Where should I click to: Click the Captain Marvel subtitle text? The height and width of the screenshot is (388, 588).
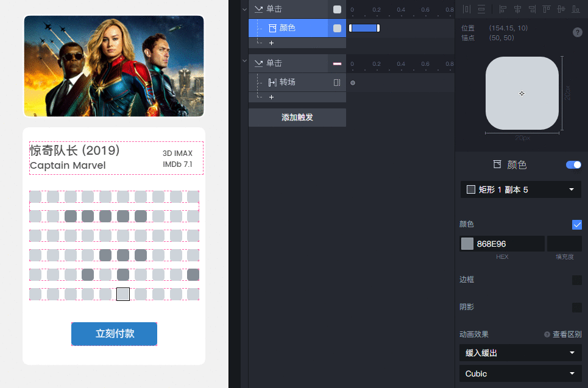pos(68,165)
